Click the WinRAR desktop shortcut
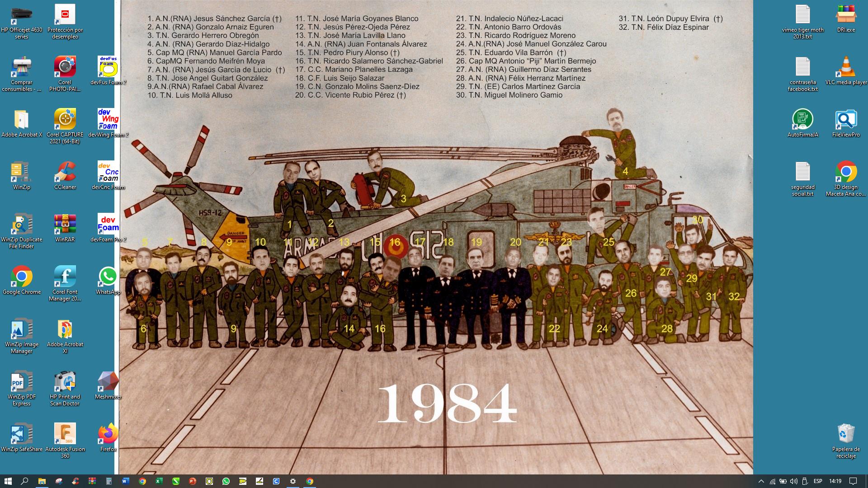The image size is (868, 488). pos(65,225)
